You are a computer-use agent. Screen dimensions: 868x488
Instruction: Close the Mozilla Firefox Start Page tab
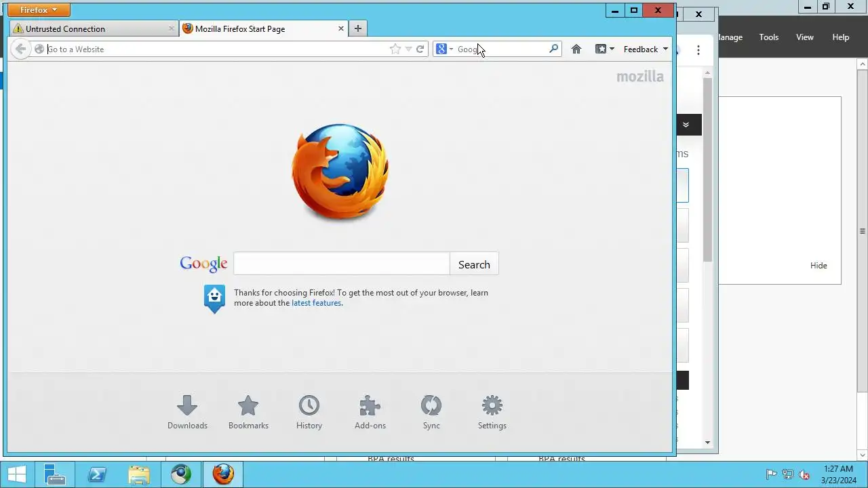pos(341,28)
